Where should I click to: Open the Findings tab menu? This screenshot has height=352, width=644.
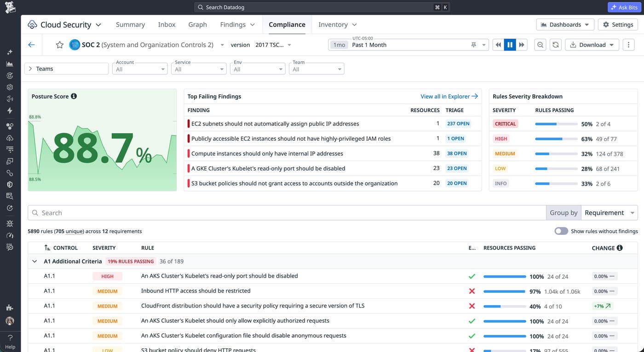[x=237, y=24]
